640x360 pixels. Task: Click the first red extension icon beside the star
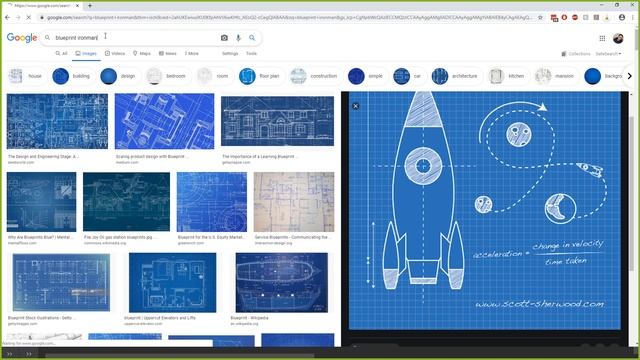pos(554,18)
